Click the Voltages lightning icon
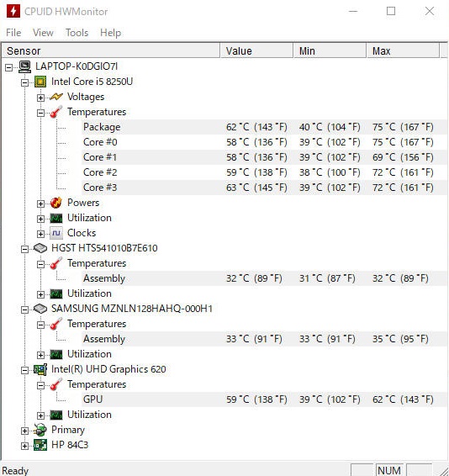 click(x=56, y=97)
